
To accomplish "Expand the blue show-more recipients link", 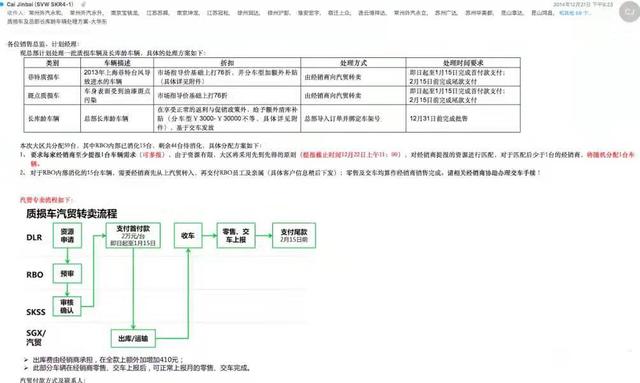I will tap(574, 13).
